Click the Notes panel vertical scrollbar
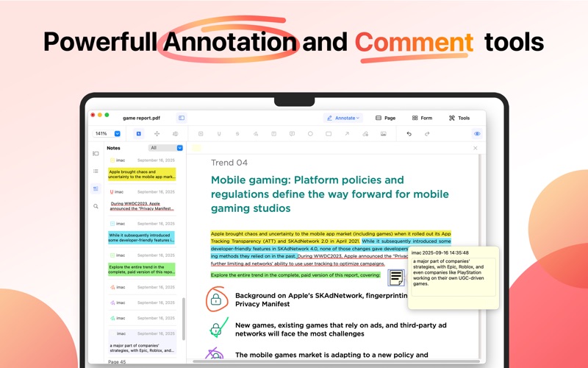Screen dimensions: 588x368 point(184,319)
